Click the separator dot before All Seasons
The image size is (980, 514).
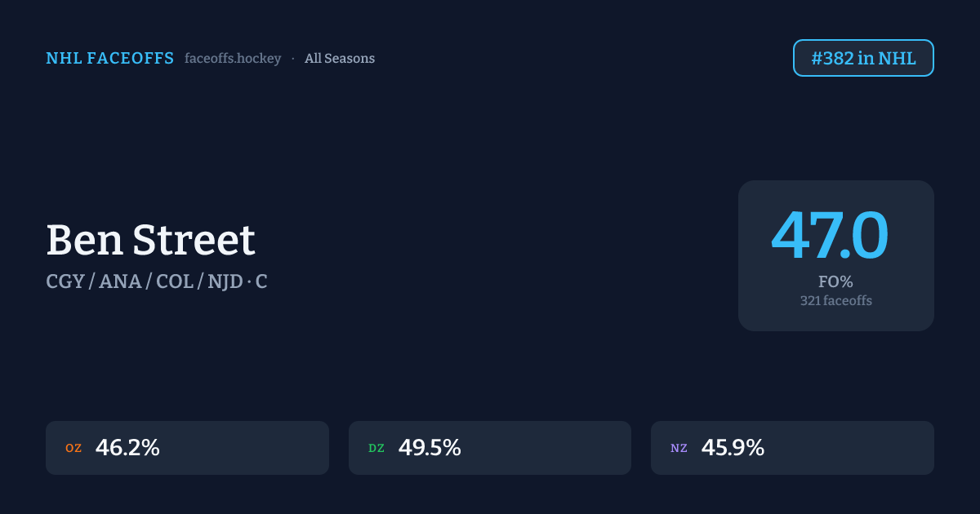tap(293, 59)
